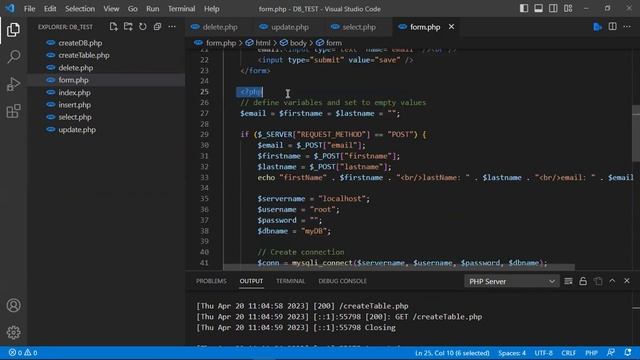Open the Edit menu
The width and height of the screenshot is (640, 360).
point(50,9)
